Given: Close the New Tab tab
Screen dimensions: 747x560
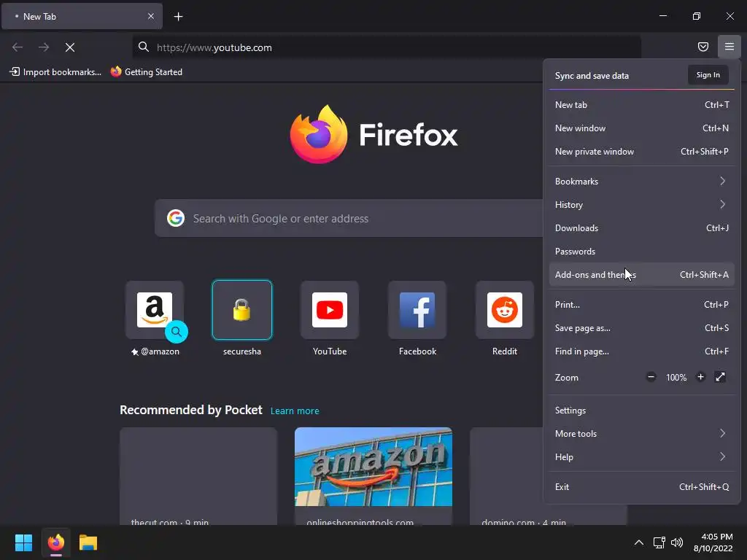Looking at the screenshot, I should 150,16.
